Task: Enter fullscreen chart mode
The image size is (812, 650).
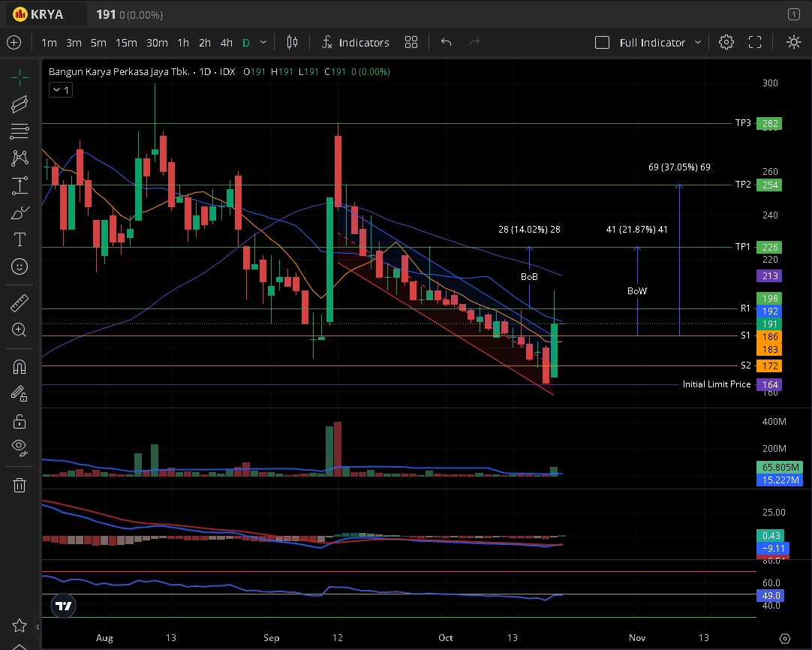Action: (755, 43)
